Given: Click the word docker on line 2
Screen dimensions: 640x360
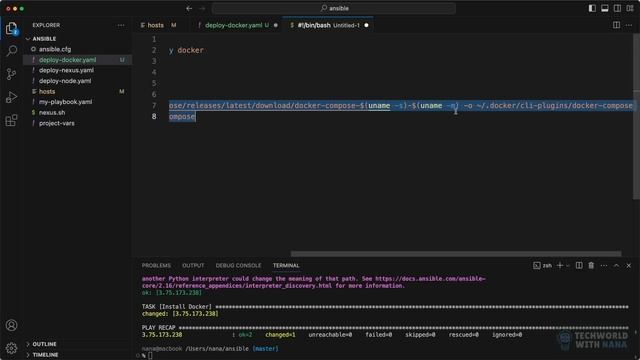Looking at the screenshot, I should [190, 50].
